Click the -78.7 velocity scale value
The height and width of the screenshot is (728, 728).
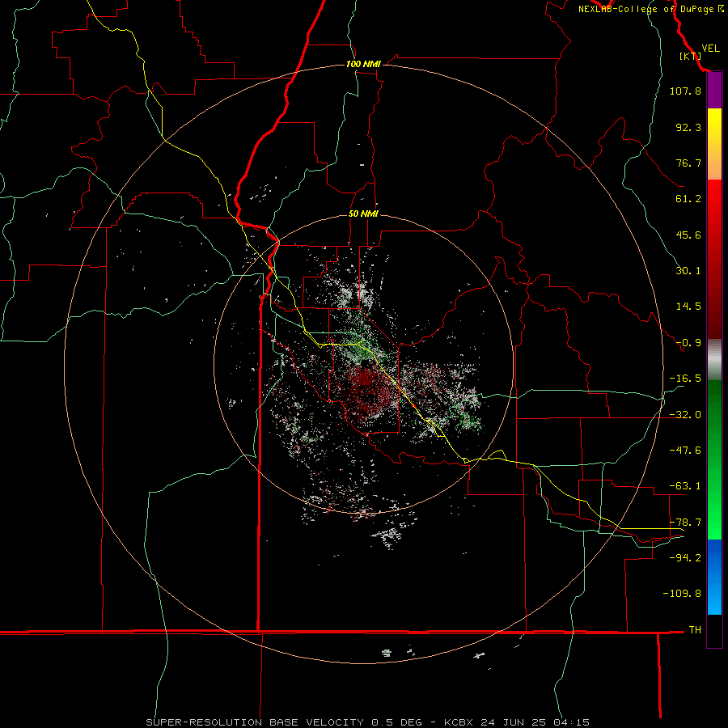click(685, 523)
